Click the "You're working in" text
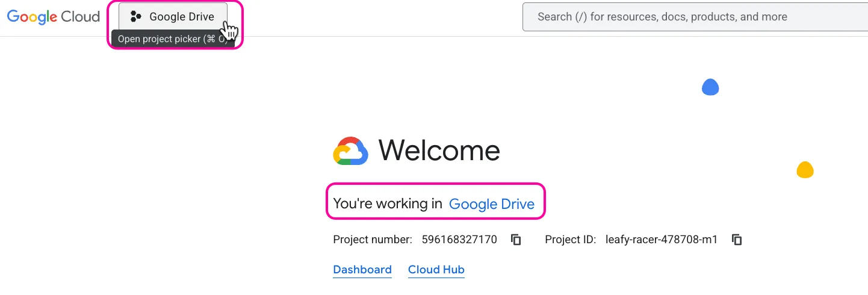This screenshot has width=868, height=295. pyautogui.click(x=388, y=204)
